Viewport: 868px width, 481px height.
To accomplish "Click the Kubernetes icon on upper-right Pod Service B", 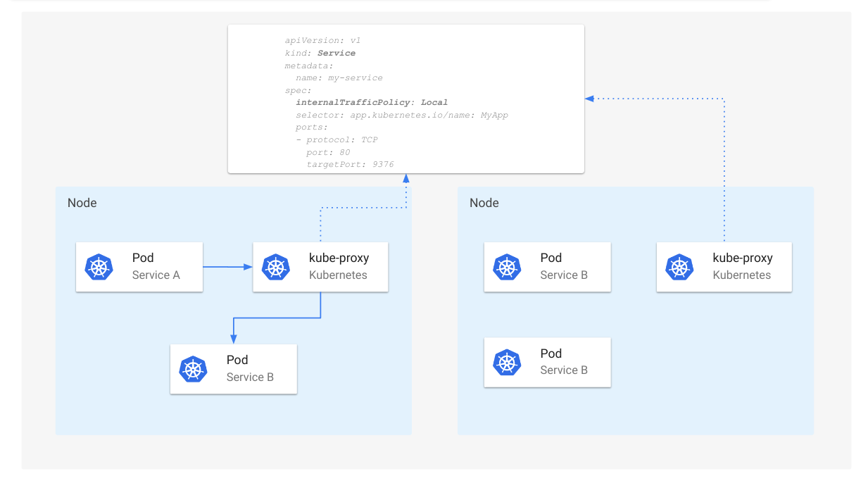I will coord(507,267).
